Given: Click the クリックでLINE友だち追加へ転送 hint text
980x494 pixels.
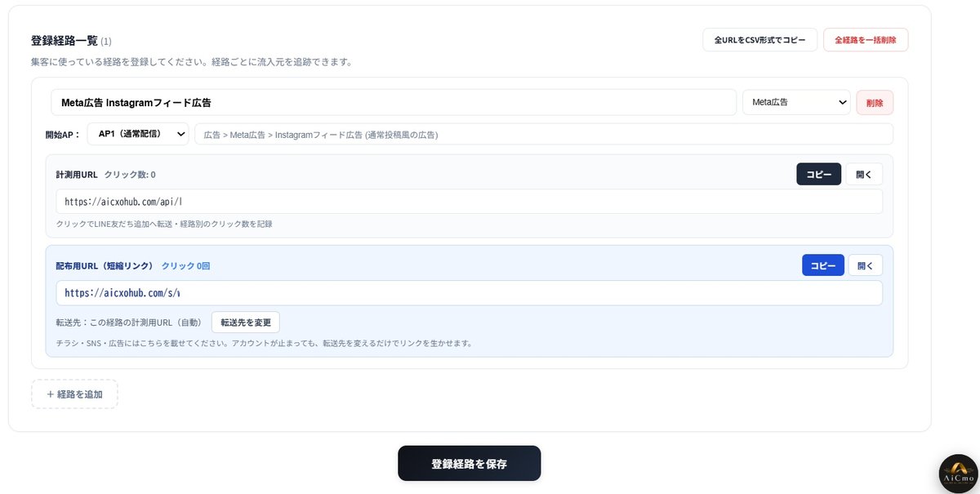Looking at the screenshot, I should tap(163, 224).
